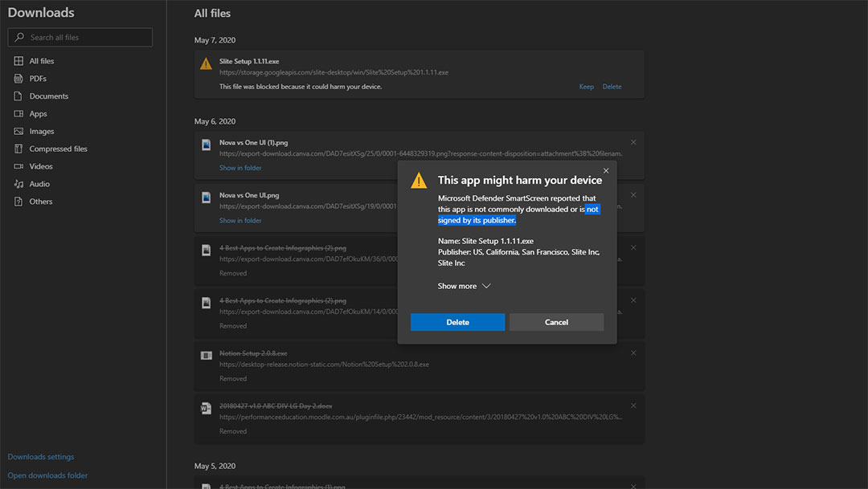
Task: Click the Audio music note icon
Action: (x=18, y=184)
